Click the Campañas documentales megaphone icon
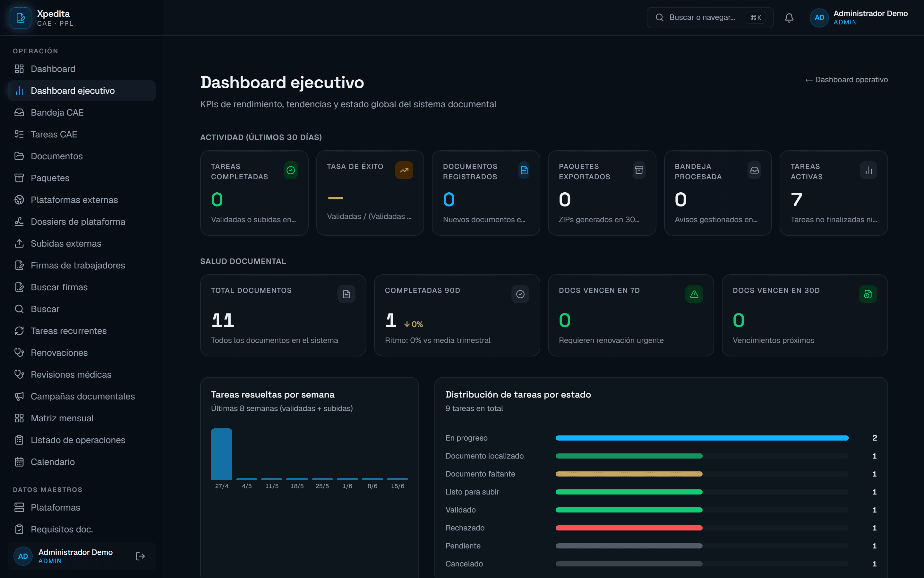This screenshot has height=578, width=924. (19, 397)
